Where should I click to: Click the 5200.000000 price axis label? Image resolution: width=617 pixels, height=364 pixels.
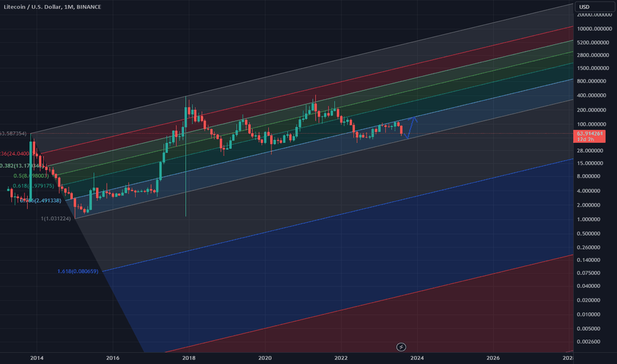click(x=593, y=42)
